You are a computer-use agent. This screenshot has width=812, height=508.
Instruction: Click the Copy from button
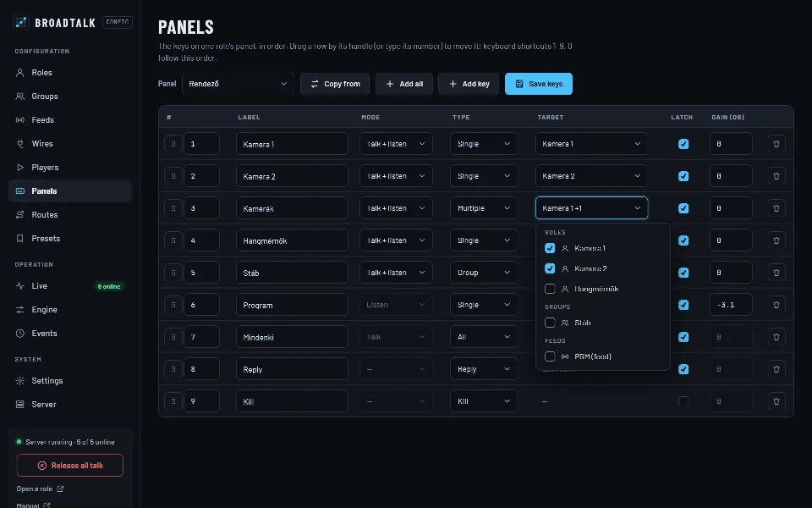[x=335, y=84]
